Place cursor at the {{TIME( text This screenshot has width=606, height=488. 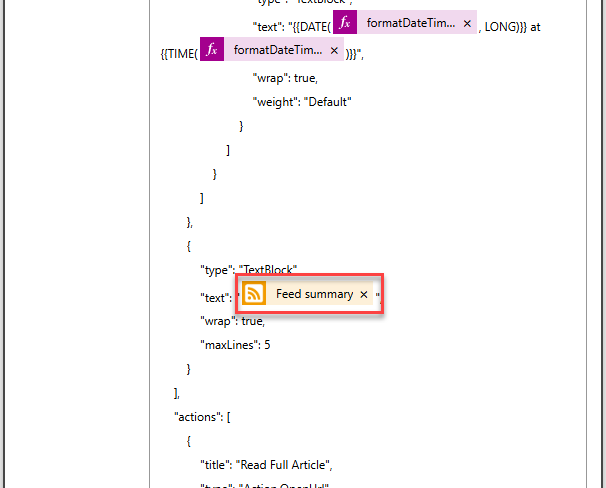pos(178,52)
